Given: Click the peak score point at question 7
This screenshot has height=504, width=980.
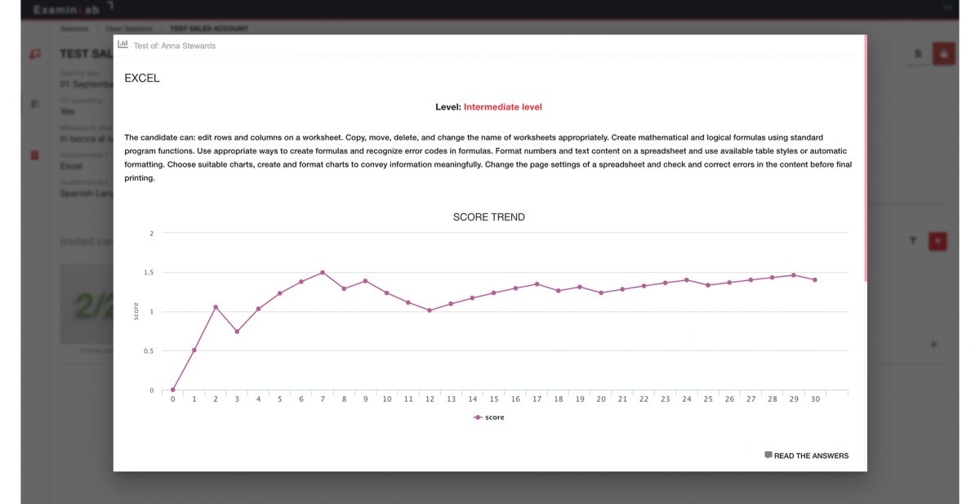Looking at the screenshot, I should (x=323, y=272).
